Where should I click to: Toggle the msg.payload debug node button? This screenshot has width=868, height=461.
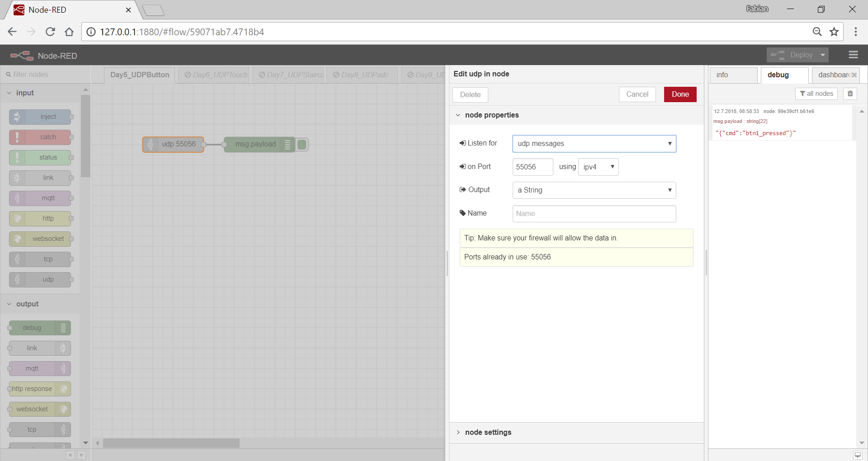pyautogui.click(x=302, y=145)
